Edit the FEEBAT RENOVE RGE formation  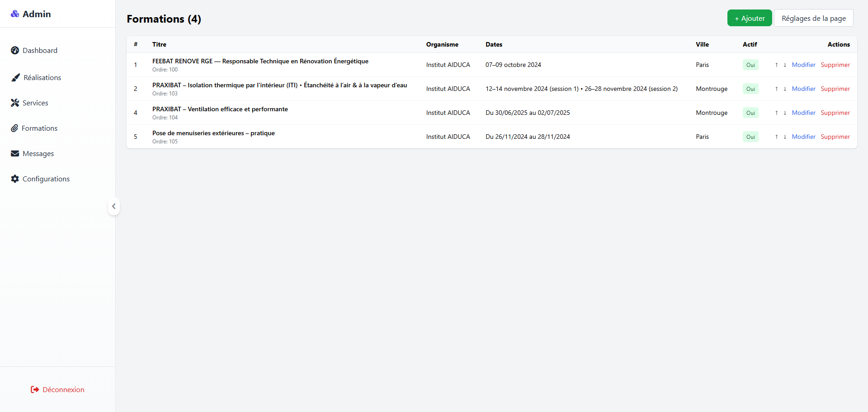click(803, 65)
